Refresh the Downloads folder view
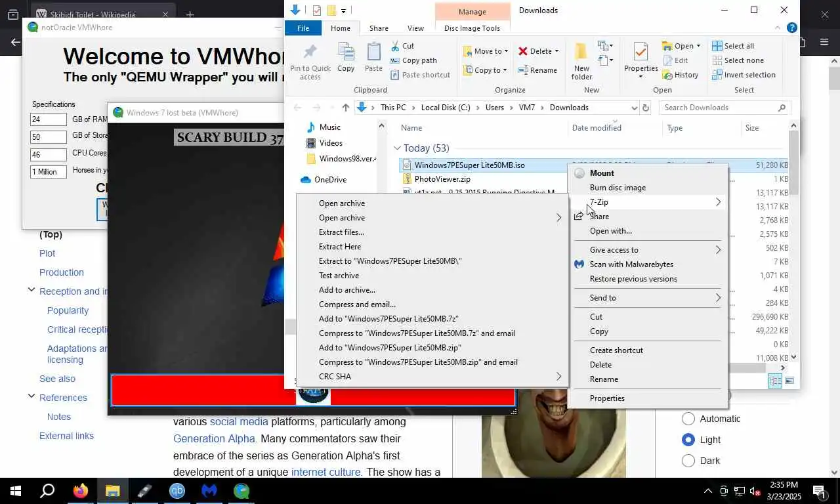Viewport: 840px width, 504px height. pyautogui.click(x=646, y=108)
